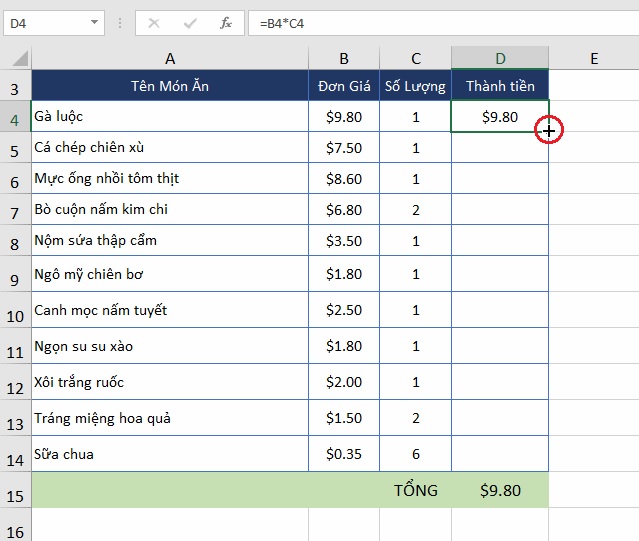
Task: Click the $2.00 price cell
Action: [344, 381]
